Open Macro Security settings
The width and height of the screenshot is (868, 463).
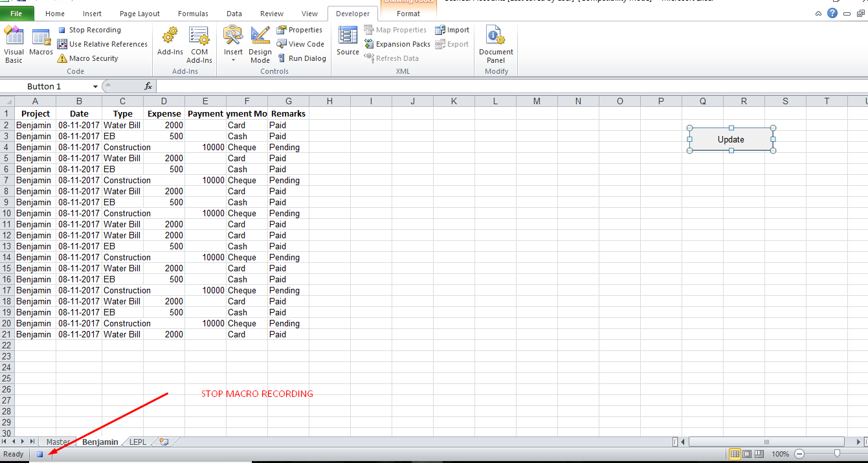(x=88, y=58)
